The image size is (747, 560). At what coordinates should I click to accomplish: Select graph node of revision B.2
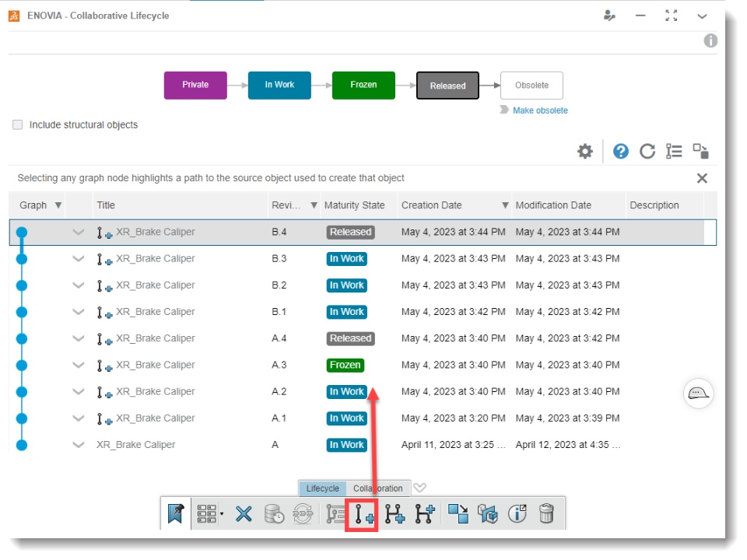(x=22, y=285)
